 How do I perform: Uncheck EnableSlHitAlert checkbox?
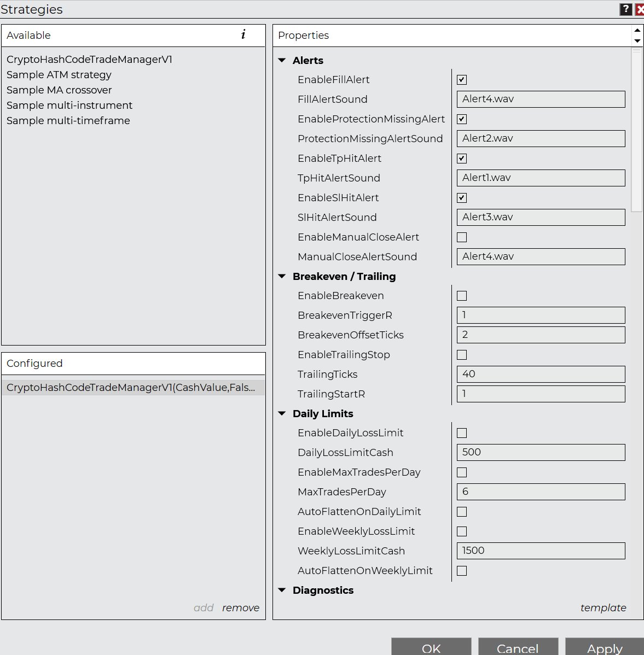(x=462, y=197)
